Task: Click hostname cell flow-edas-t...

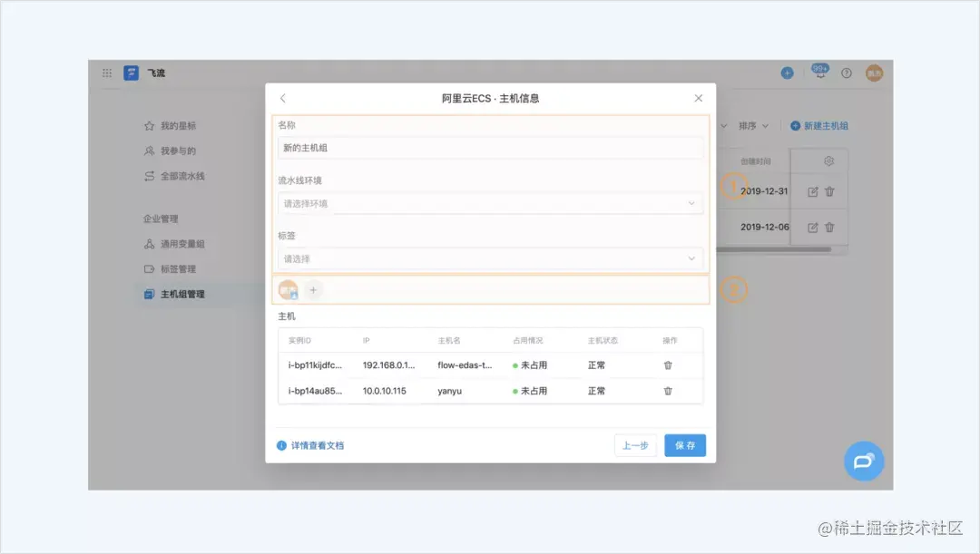Action: [x=465, y=365]
